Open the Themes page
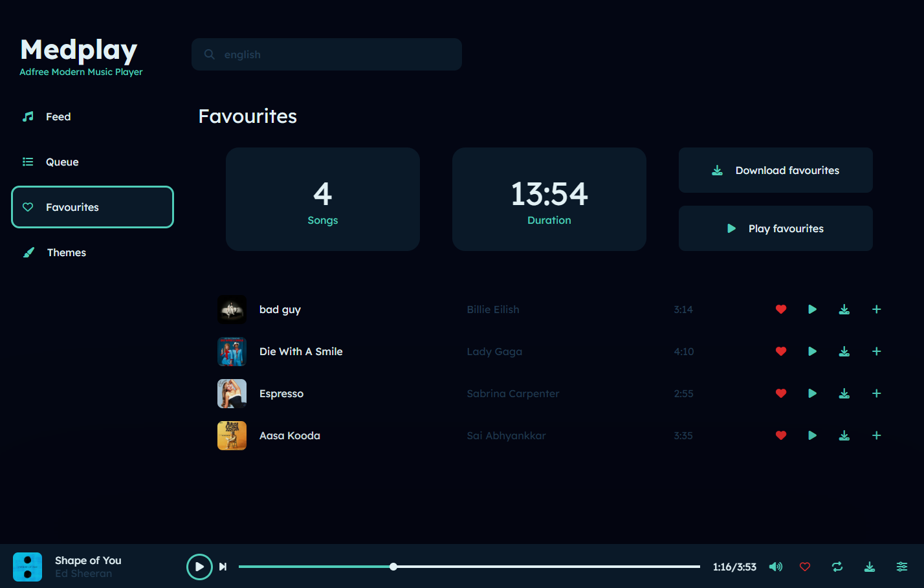Viewport: 924px width, 588px height. (x=66, y=252)
